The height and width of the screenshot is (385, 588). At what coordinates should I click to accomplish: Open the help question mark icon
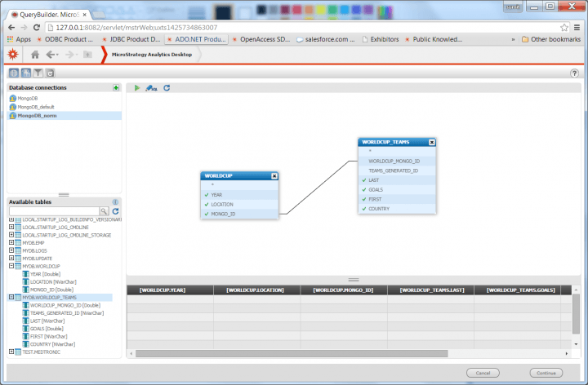(x=574, y=73)
